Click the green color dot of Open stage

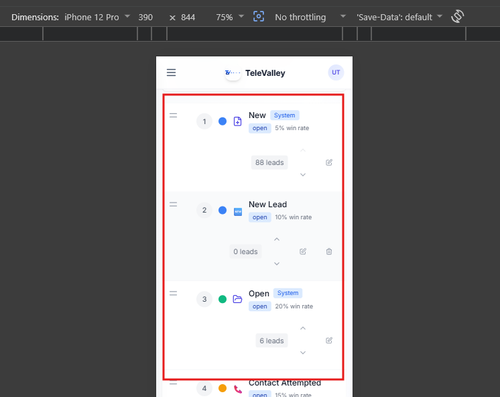pyautogui.click(x=222, y=299)
